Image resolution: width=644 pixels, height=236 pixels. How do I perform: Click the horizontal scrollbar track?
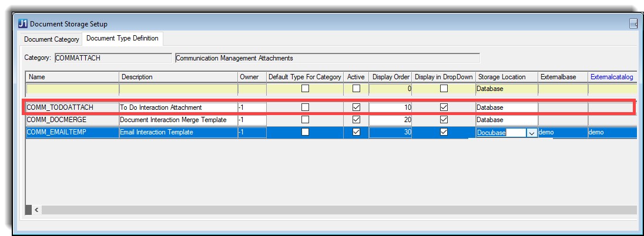[x=339, y=210]
